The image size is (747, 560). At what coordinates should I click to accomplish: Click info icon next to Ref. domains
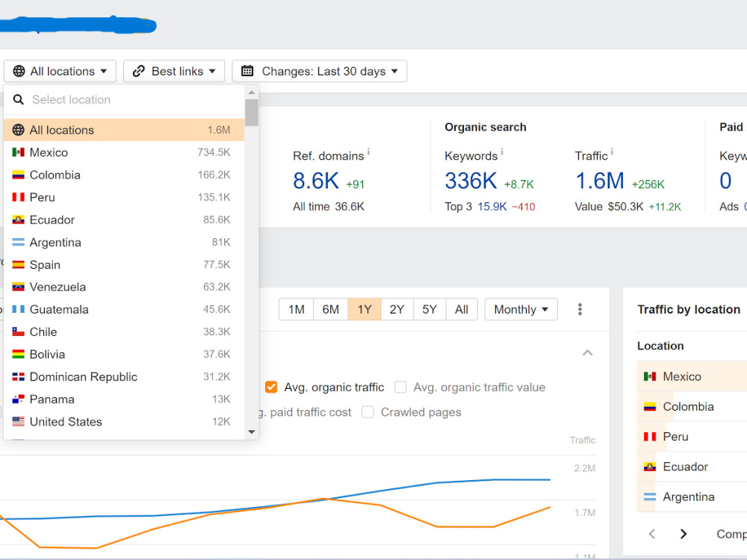(x=368, y=152)
